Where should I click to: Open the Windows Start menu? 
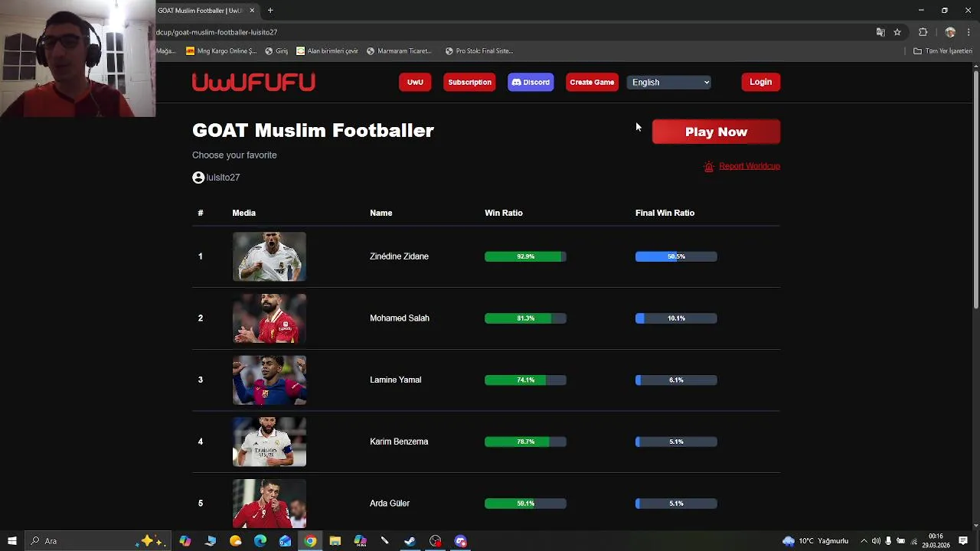11,541
